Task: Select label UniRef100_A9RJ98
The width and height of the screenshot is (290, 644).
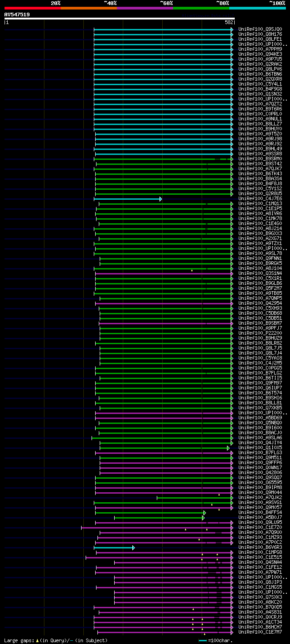Action: (260, 139)
